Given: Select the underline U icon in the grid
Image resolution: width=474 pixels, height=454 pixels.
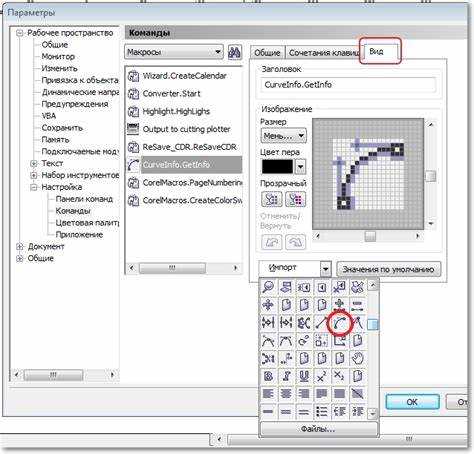Looking at the screenshot, I should tap(304, 376).
